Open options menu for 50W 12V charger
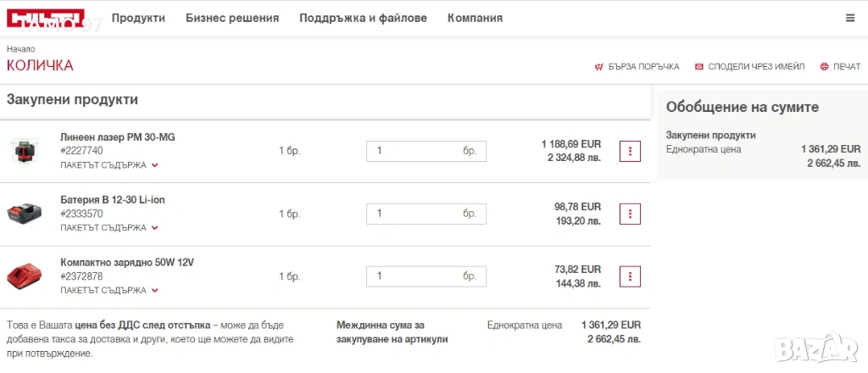The image size is (868, 373). pos(630,276)
